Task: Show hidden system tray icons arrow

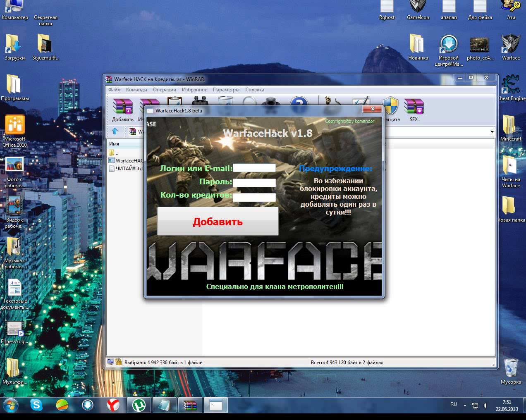Action: click(465, 406)
